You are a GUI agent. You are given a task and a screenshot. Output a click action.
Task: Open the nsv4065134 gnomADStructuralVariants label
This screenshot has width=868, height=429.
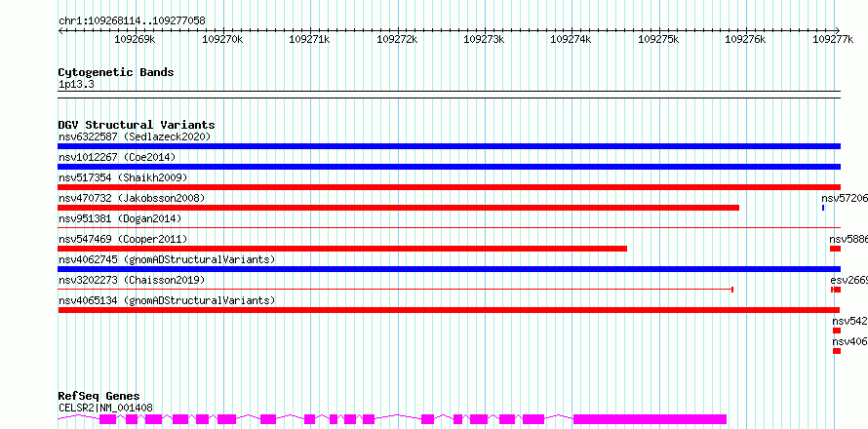167,300
